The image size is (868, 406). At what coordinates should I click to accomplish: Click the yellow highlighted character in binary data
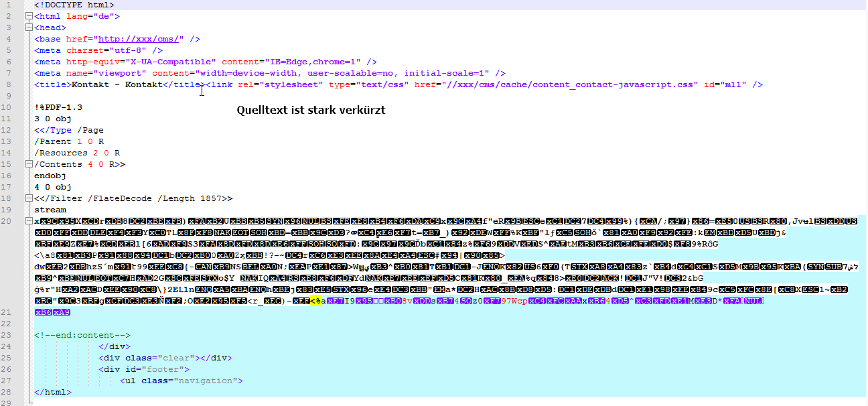315,301
